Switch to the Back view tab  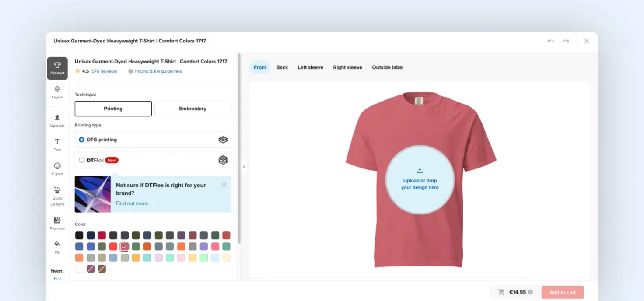tap(282, 67)
